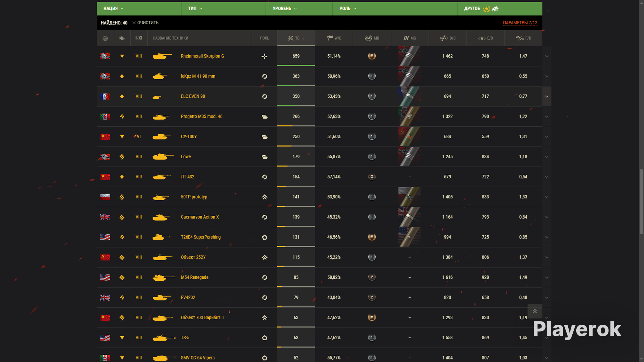The image size is (644, 362).
Task: Click the ELC EVEN 90 tank silhouette
Action: [x=157, y=97]
